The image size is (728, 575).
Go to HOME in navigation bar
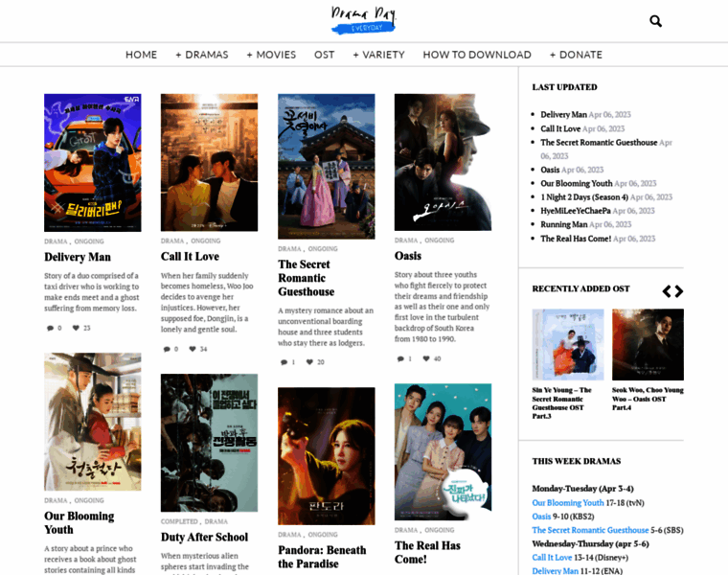click(141, 55)
